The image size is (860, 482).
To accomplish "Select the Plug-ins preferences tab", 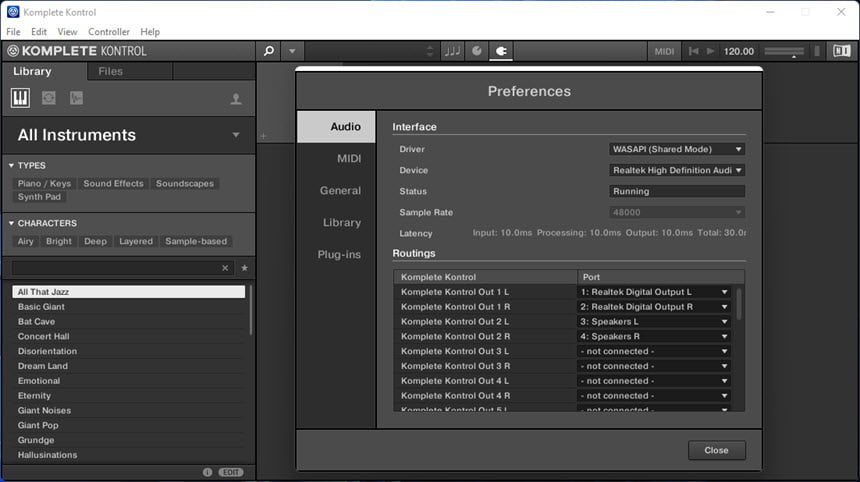I will click(336, 254).
